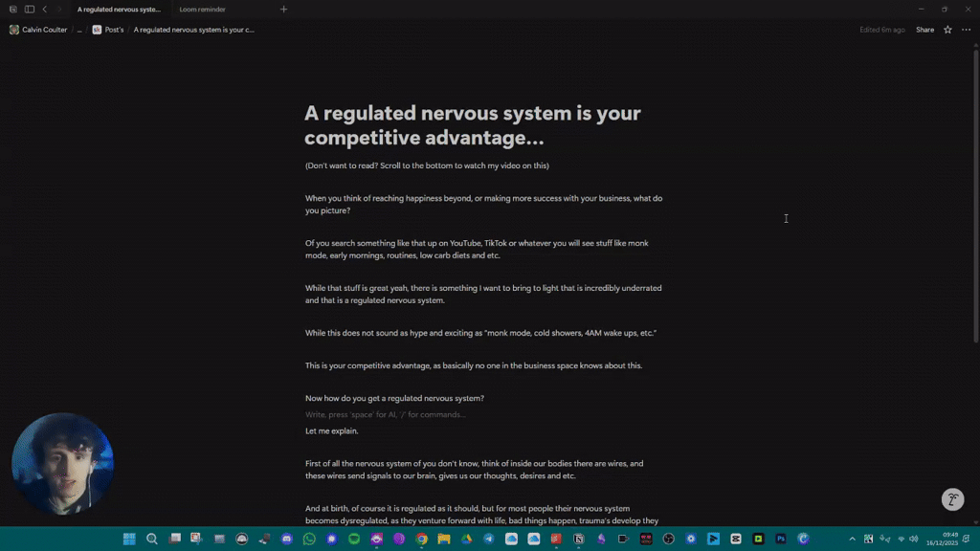This screenshot has height=551, width=980.
Task: Open the Post's breadcrumb link
Action: pos(113,30)
